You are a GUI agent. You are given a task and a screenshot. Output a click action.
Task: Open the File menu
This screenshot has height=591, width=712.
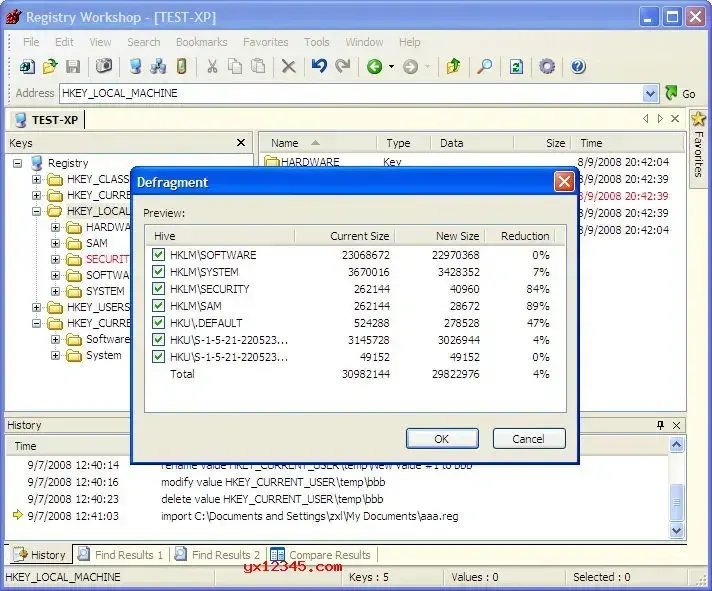click(31, 42)
